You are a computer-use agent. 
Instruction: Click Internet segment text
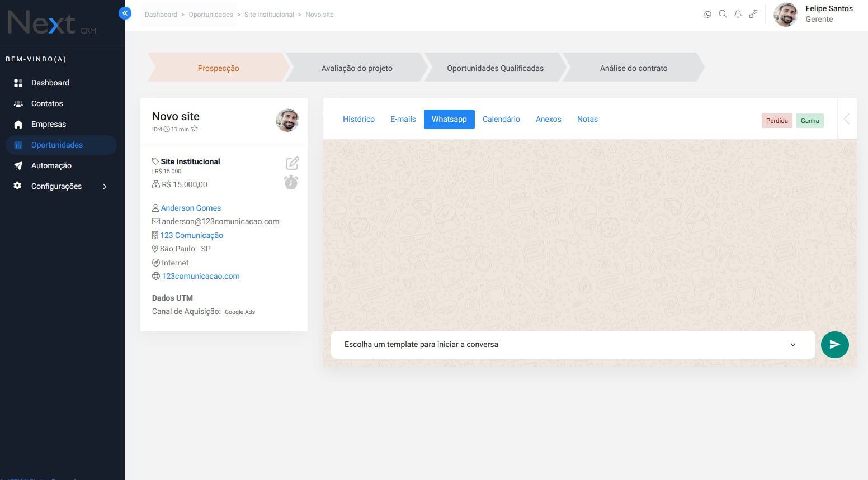[175, 263]
